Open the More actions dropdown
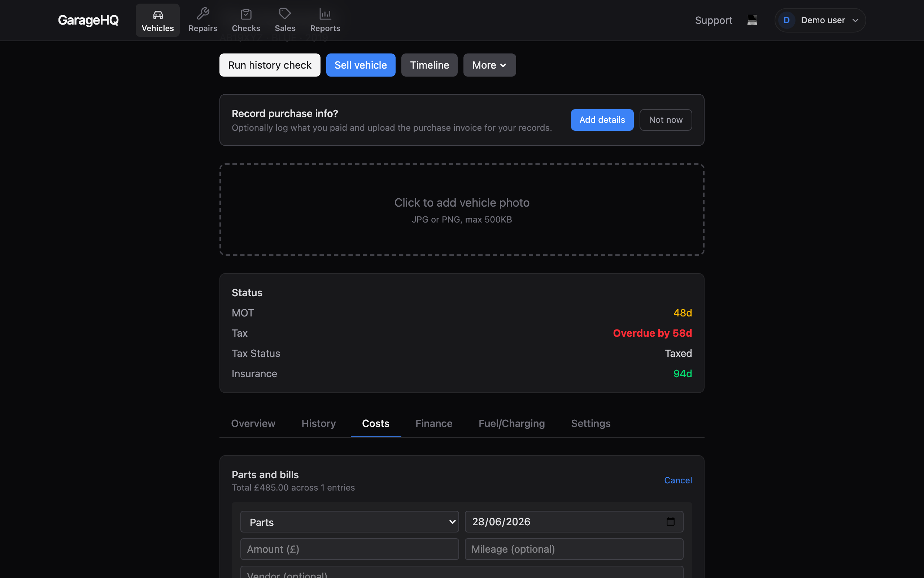Screen dimensions: 924x578 (x=489, y=65)
